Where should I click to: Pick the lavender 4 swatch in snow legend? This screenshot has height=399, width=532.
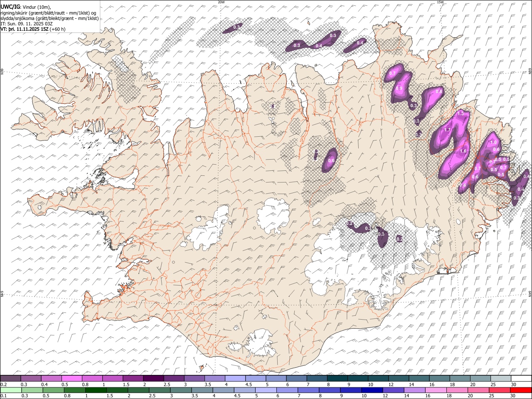click(x=235, y=379)
